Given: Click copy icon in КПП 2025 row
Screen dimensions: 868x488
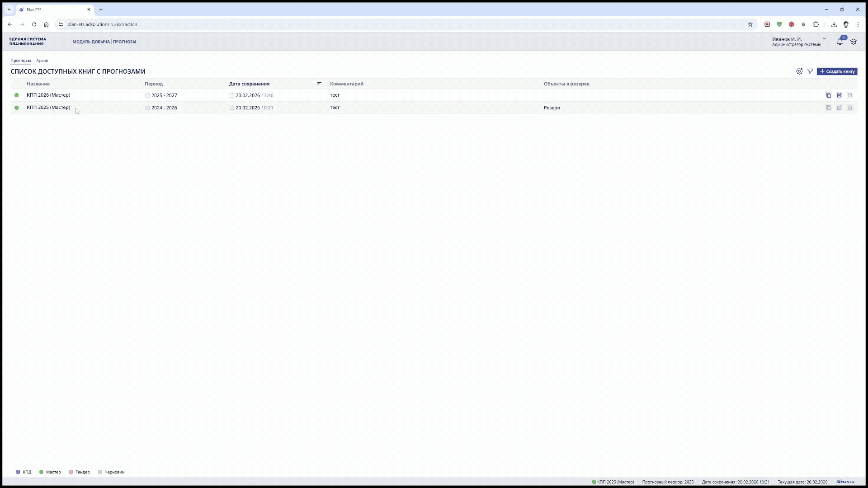Looking at the screenshot, I should click(828, 108).
